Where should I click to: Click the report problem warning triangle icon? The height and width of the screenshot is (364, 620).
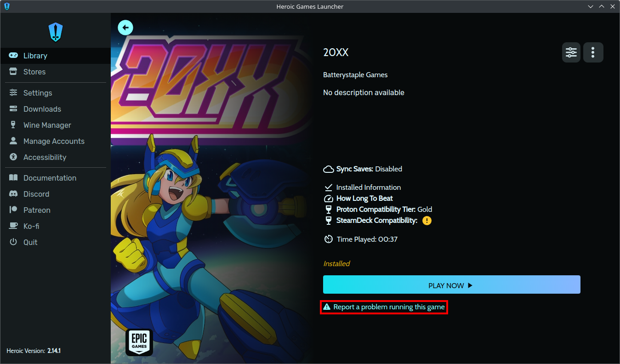point(327,307)
